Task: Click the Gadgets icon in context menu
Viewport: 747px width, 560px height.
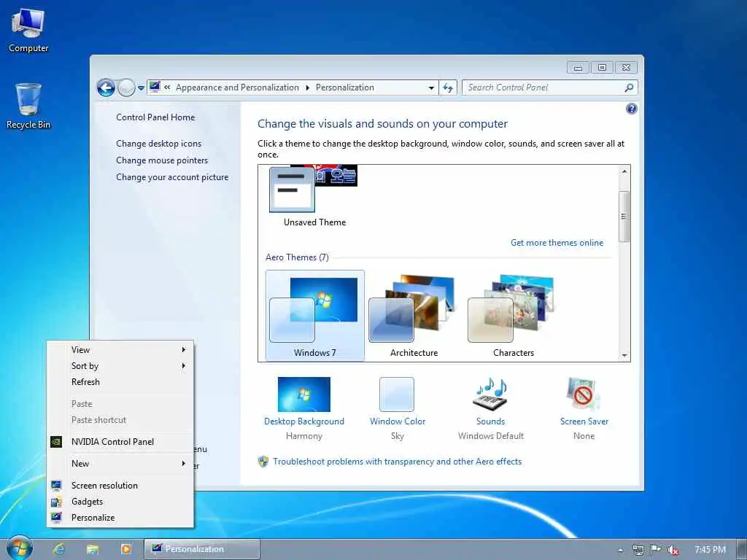Action: tap(56, 502)
